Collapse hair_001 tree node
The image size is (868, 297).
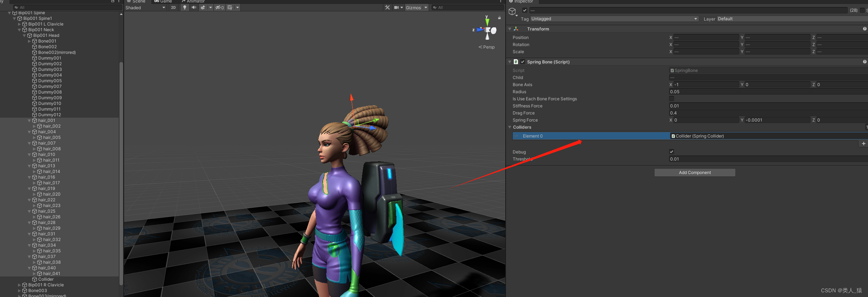click(x=29, y=121)
